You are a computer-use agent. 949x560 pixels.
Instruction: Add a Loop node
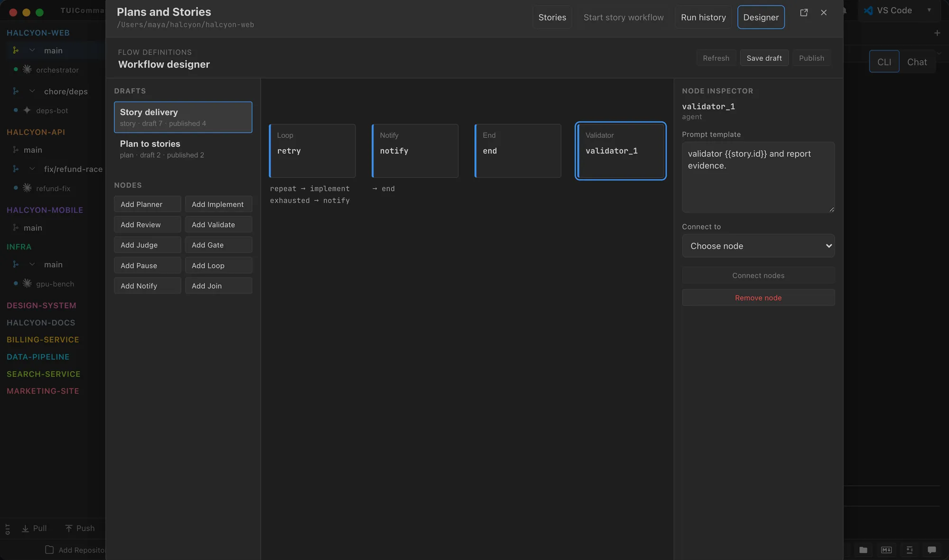[218, 266]
